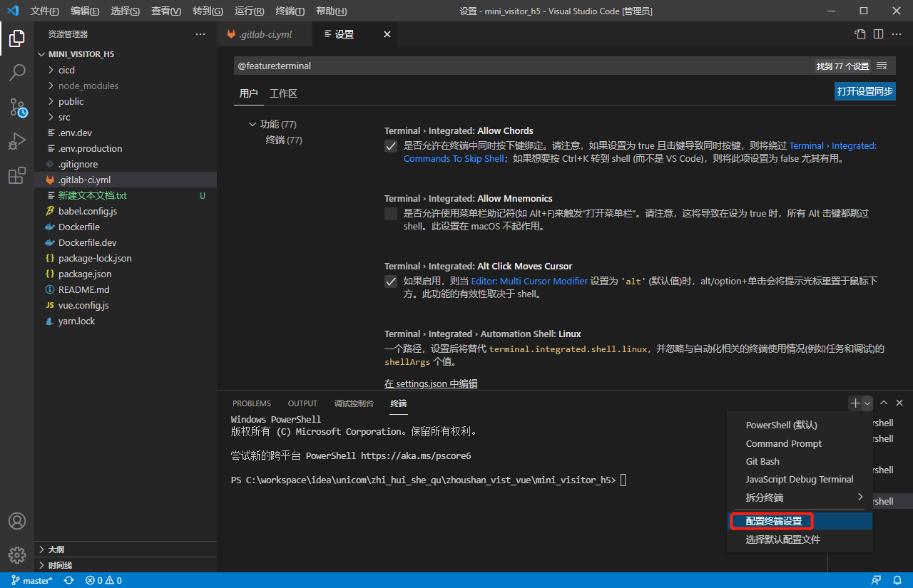913x588 pixels.
Task: Choose 配置终端设置 in the dropdown menu
Action: (x=800, y=521)
